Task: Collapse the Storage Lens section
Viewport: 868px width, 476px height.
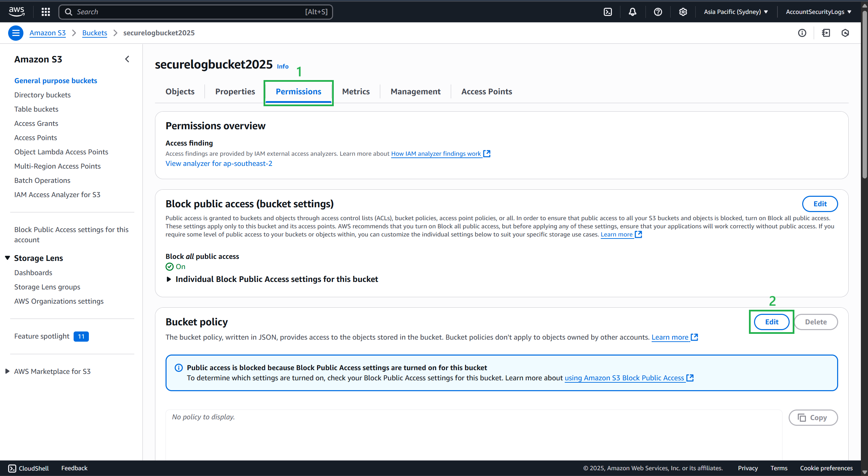Action: click(7, 258)
